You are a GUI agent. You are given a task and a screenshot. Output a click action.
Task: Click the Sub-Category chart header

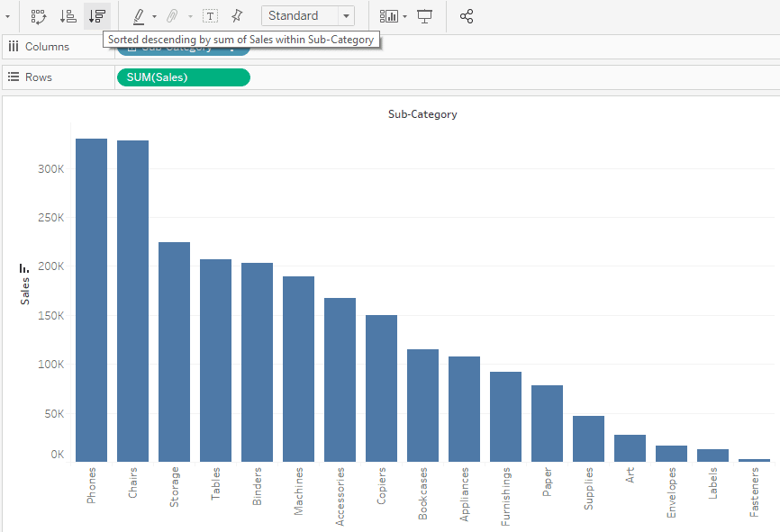(x=422, y=114)
